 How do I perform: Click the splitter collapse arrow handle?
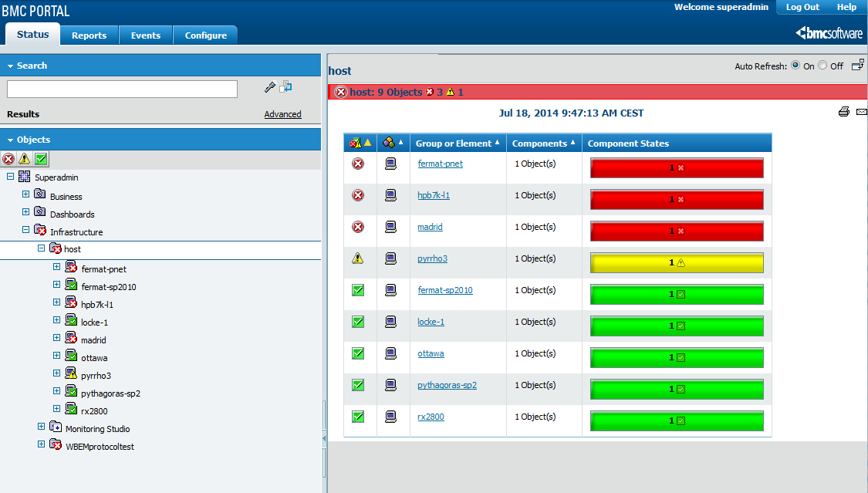324,439
